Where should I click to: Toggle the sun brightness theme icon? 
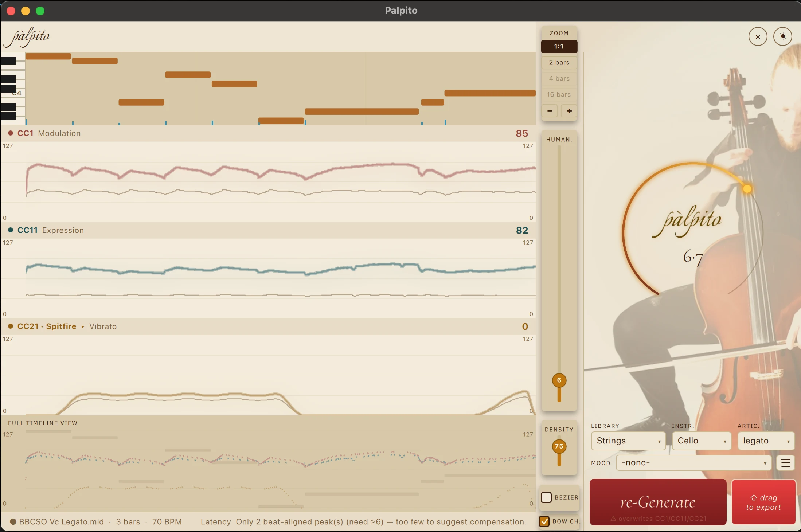(x=783, y=37)
